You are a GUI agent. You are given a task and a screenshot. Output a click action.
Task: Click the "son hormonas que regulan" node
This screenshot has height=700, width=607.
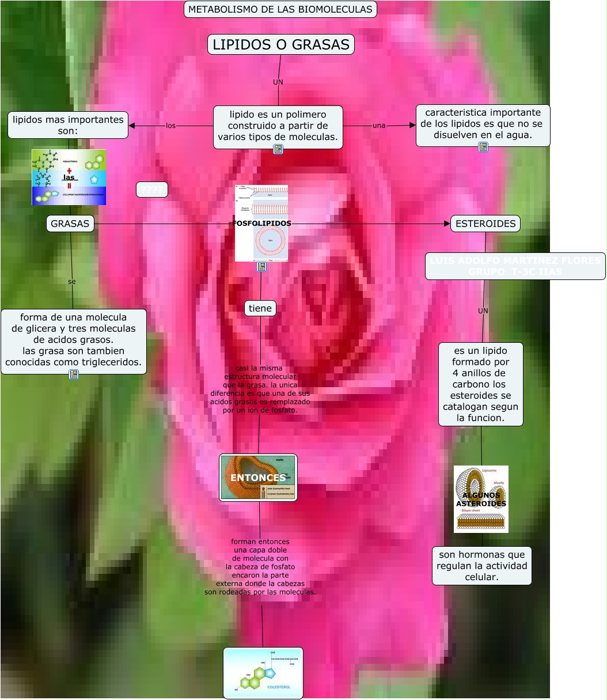(481, 566)
